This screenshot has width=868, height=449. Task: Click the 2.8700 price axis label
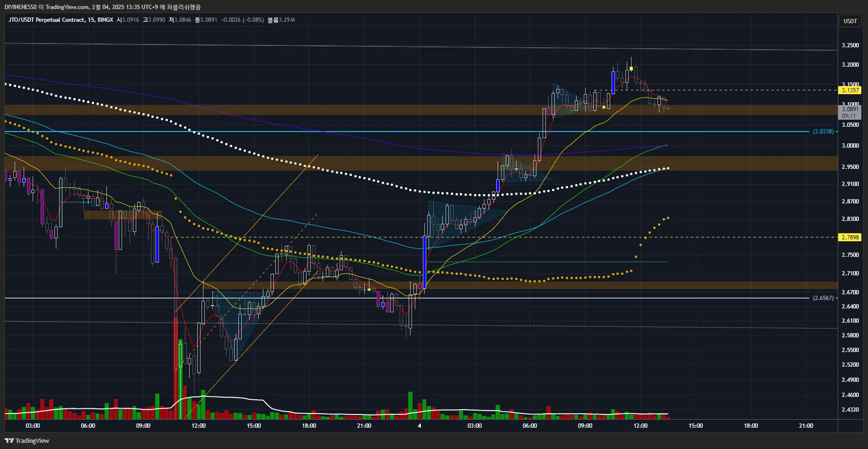click(x=850, y=202)
